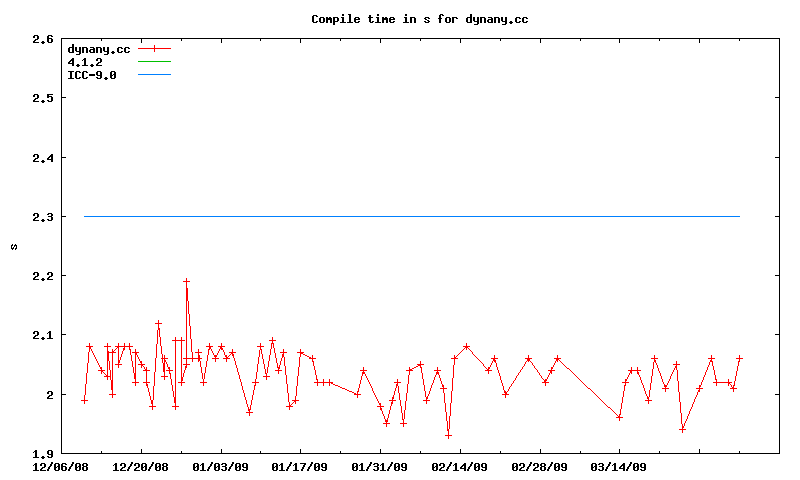Image resolution: width=800 pixels, height=480 pixels.
Task: Click the 2.6 y-axis tick label
Action: point(42,40)
